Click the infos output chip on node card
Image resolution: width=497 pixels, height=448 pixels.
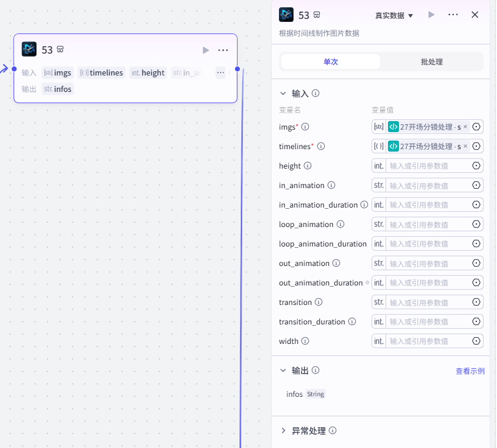click(x=57, y=89)
